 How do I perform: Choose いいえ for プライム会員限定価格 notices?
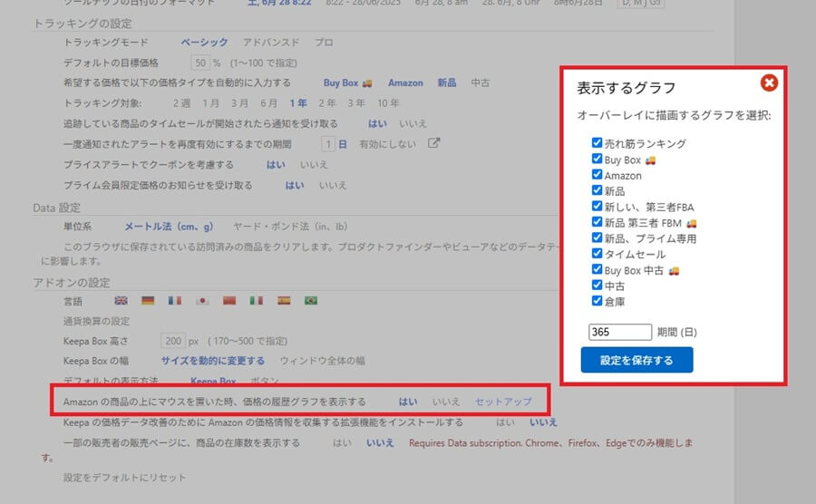coord(333,185)
